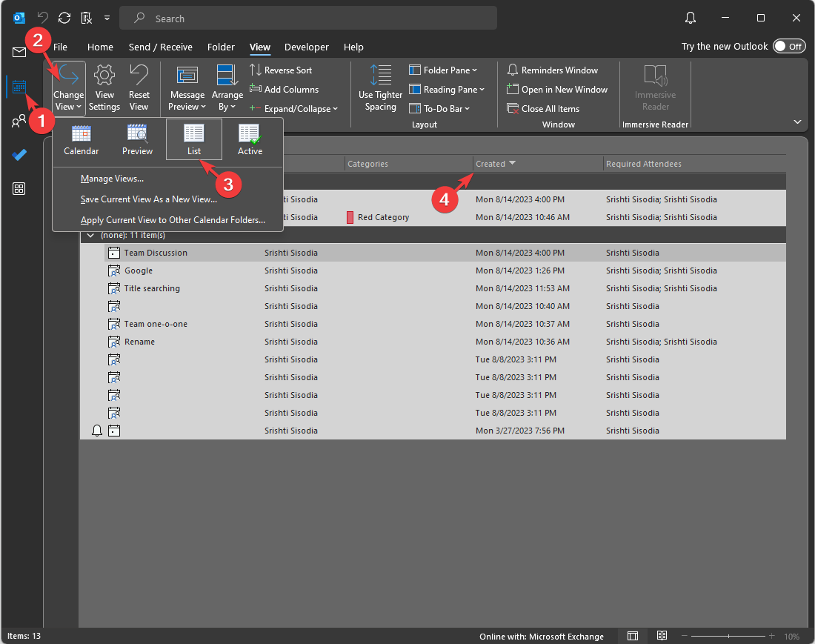Open the To Do checkmark icon
The width and height of the screenshot is (815, 644).
pyautogui.click(x=19, y=155)
